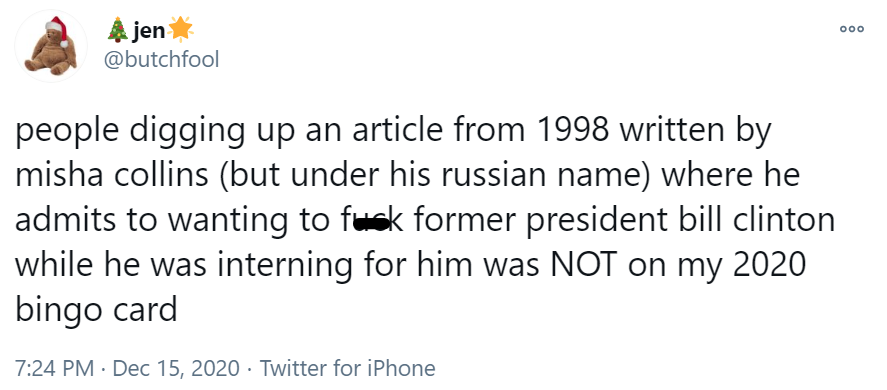Click the sparkle star emoji after jen

(181, 29)
